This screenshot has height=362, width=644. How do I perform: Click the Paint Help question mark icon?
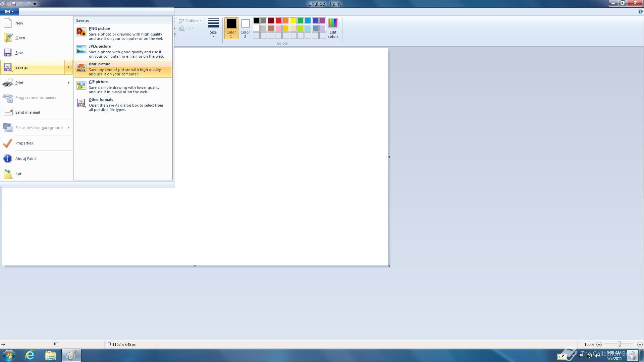point(640,11)
